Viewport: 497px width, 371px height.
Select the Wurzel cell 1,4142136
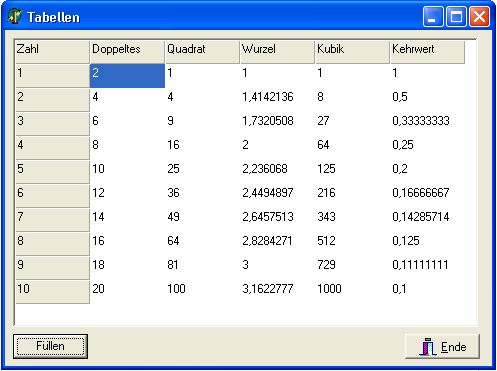click(x=277, y=100)
